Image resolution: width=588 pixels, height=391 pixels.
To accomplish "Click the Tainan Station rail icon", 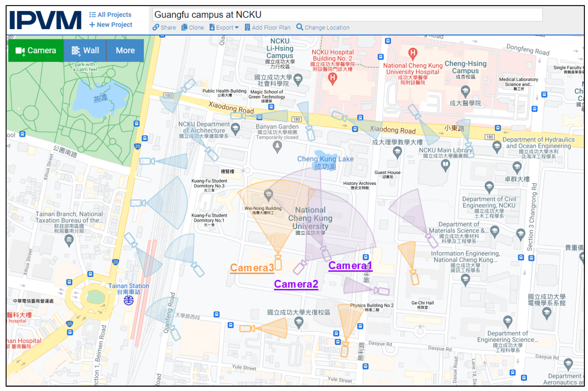I will pos(129,300).
